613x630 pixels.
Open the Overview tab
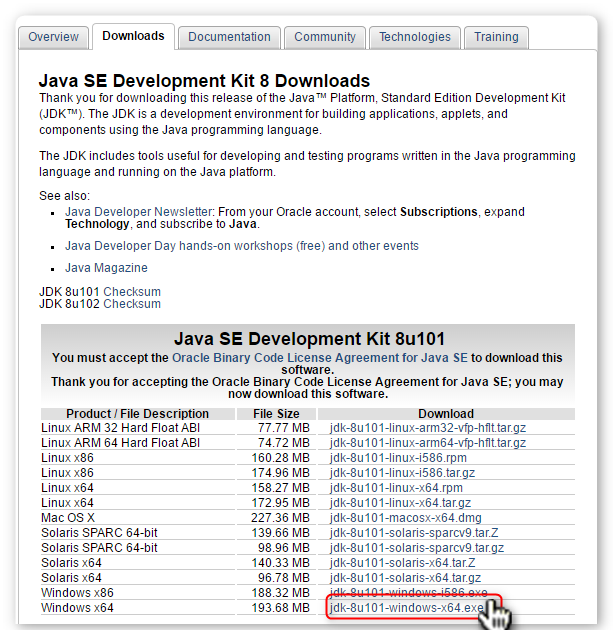53,37
